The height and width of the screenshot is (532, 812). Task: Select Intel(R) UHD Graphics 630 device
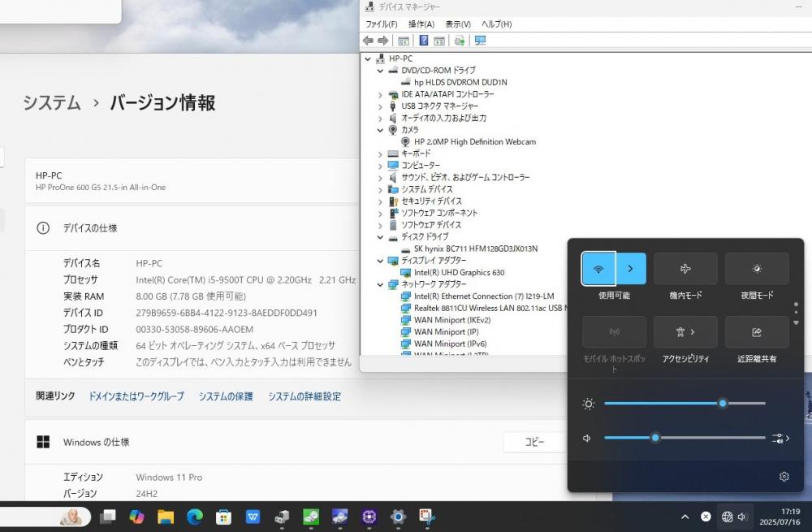(459, 272)
